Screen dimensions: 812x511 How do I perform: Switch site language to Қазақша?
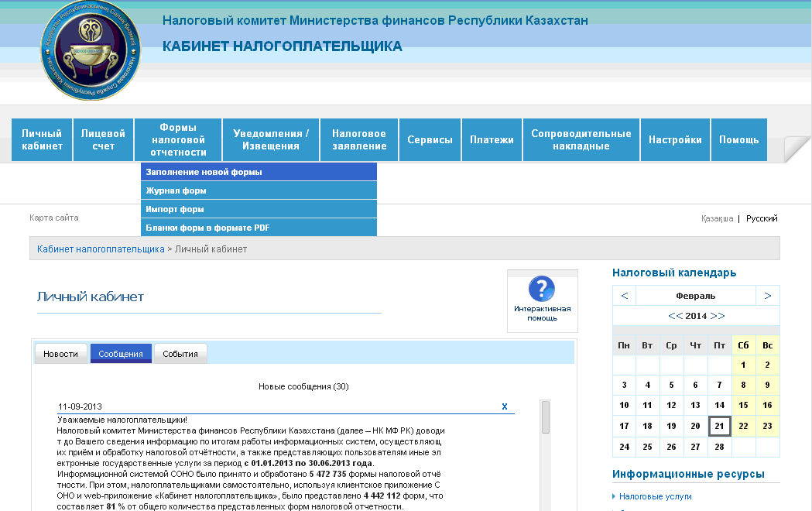[717, 218]
